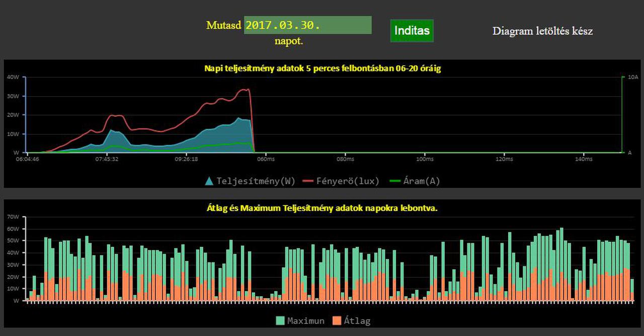The image size is (644, 336).
Task: Click the 'Mutasd' label
Action: (x=224, y=25)
